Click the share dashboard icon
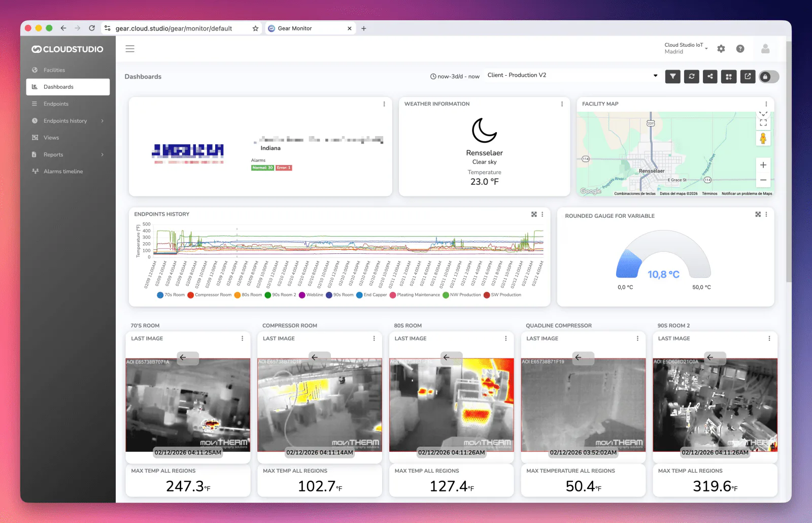 point(710,77)
